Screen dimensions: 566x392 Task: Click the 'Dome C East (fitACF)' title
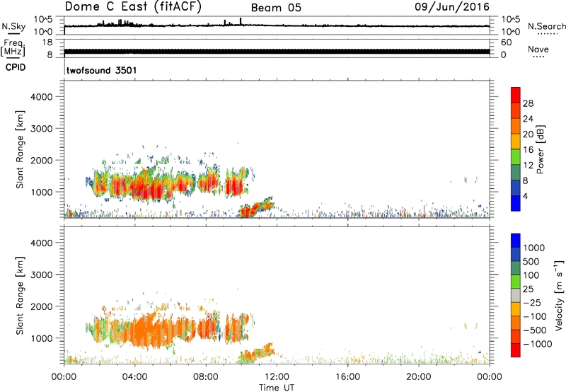(133, 7)
